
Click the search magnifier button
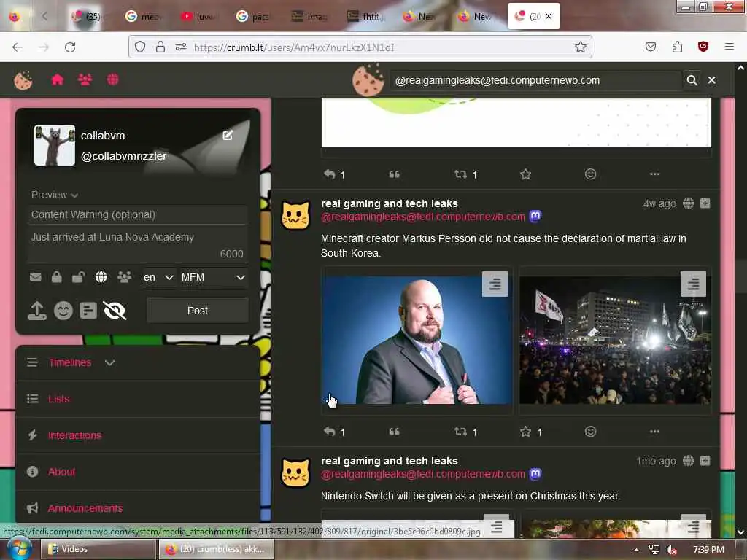tap(692, 80)
